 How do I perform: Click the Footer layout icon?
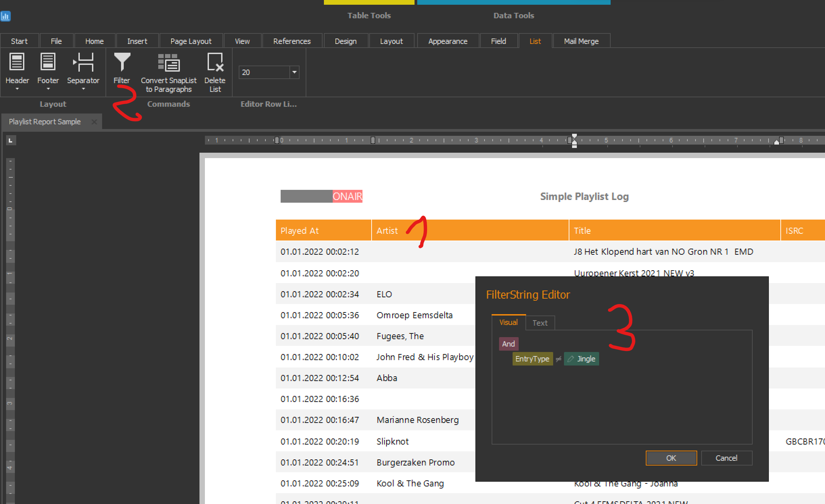point(48,62)
